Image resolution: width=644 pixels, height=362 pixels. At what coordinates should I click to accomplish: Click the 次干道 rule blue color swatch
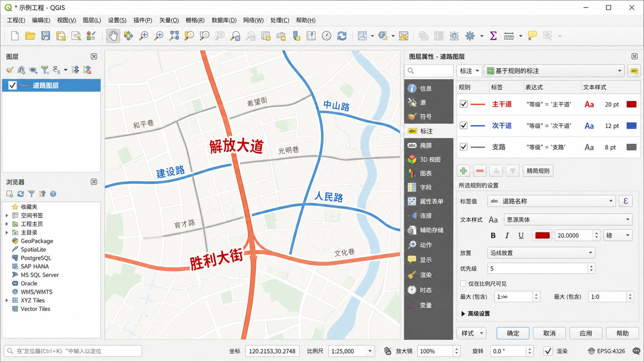pyautogui.click(x=631, y=126)
